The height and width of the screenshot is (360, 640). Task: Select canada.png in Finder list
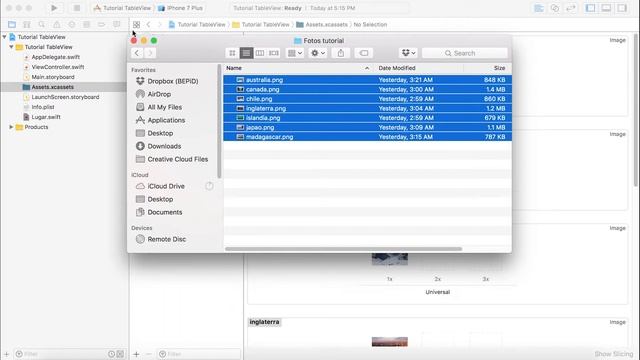367,89
